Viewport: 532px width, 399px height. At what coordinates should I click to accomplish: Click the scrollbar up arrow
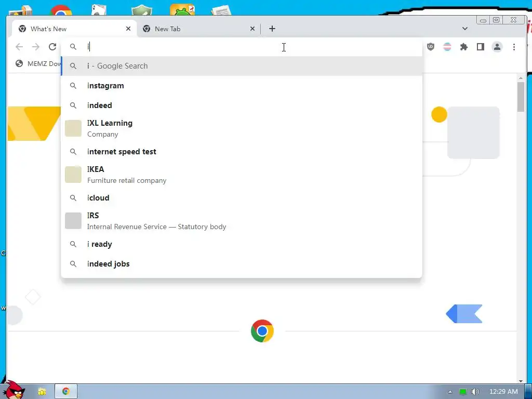click(521, 78)
